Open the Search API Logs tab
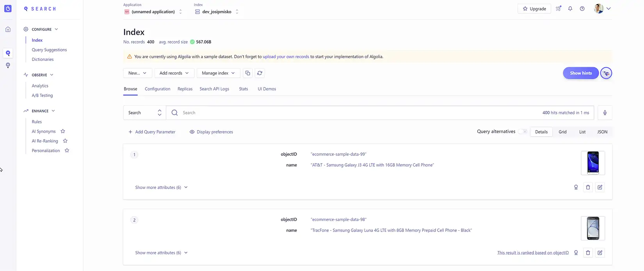This screenshot has width=644, height=271. tap(214, 89)
